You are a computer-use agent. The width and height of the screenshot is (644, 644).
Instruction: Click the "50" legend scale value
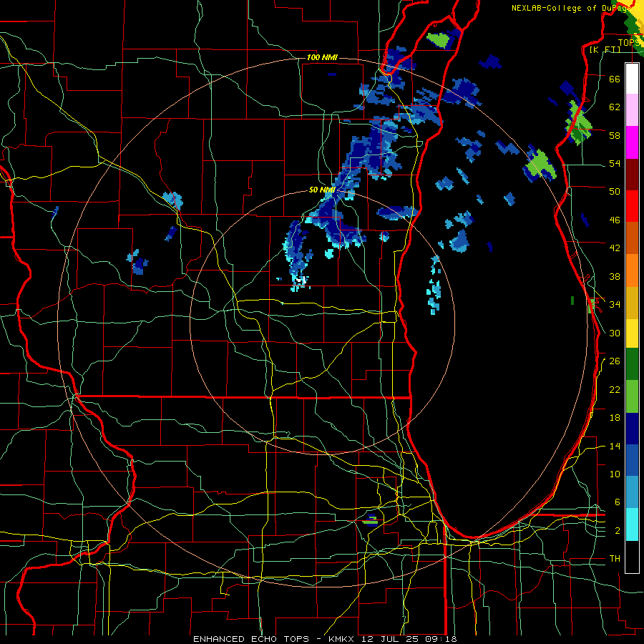tap(615, 192)
